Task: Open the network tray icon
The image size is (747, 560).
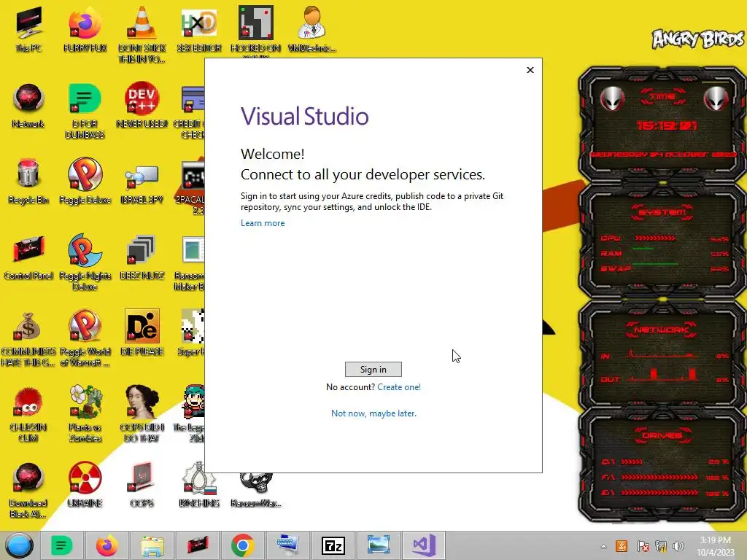Action: [x=661, y=546]
